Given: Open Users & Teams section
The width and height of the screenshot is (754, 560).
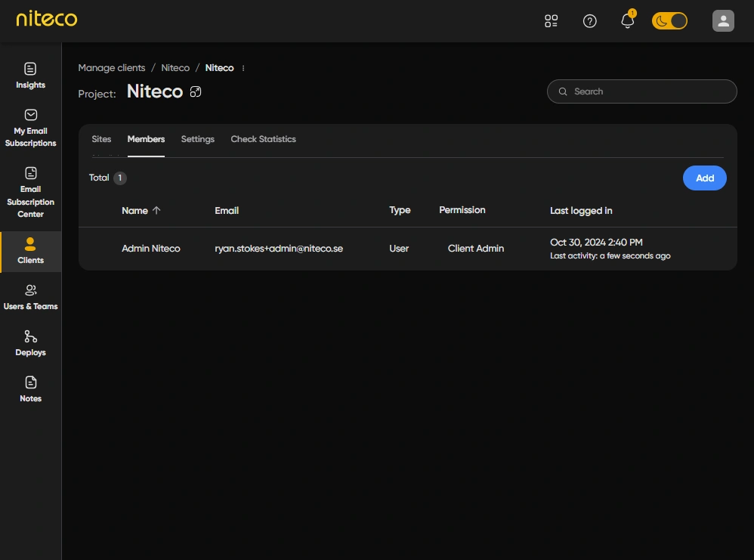Looking at the screenshot, I should pyautogui.click(x=30, y=297).
